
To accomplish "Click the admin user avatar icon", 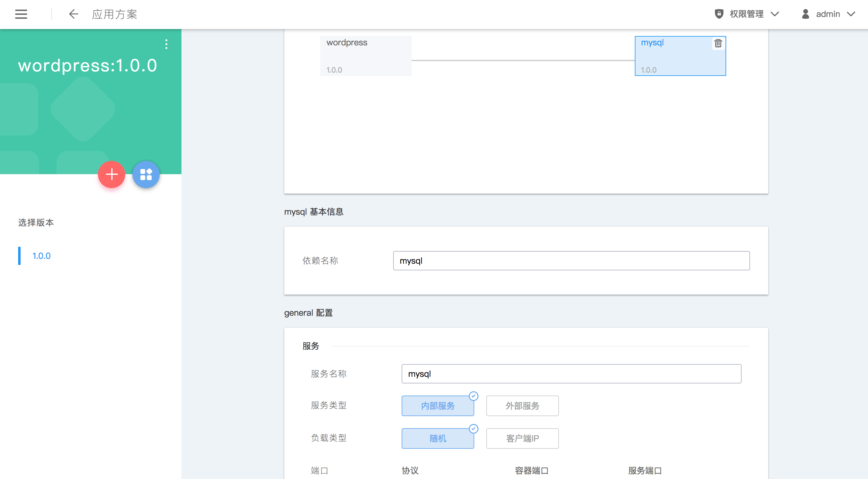I will [x=805, y=14].
